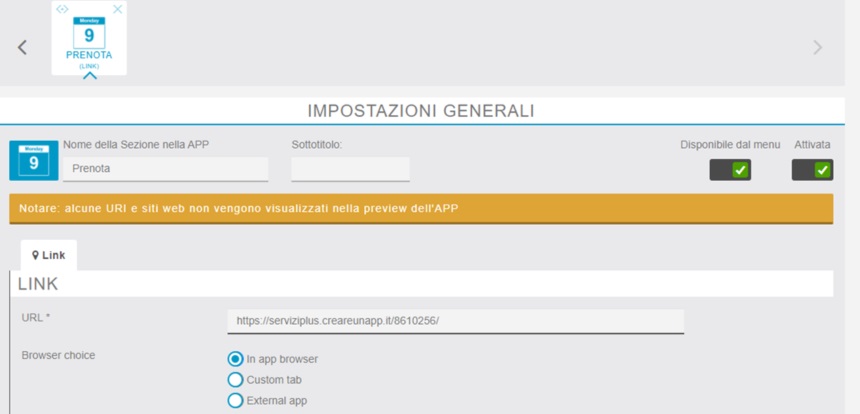Click the orange Notare warning banner
The height and width of the screenshot is (414, 860).
coord(420,208)
